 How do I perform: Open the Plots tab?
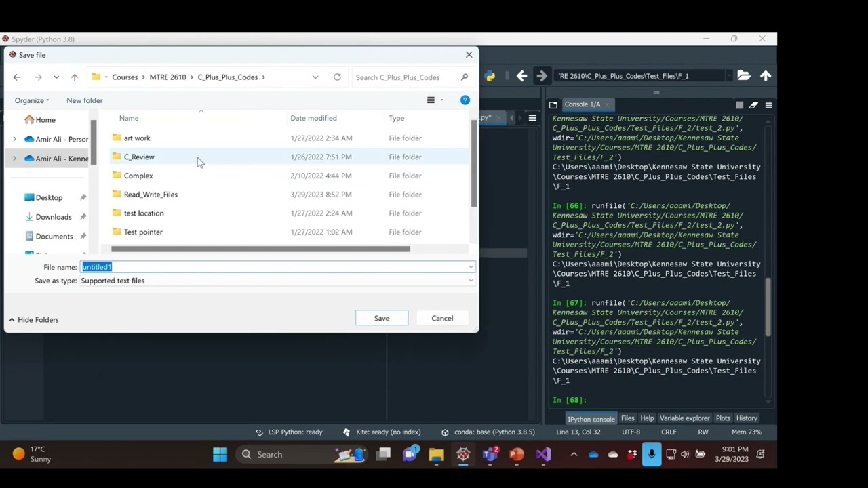coord(723,418)
